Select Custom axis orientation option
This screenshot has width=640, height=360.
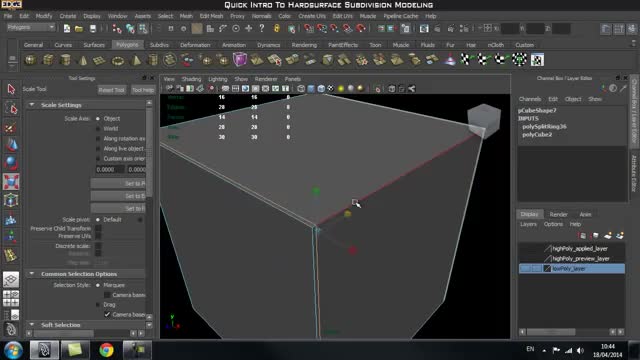tap(98, 158)
